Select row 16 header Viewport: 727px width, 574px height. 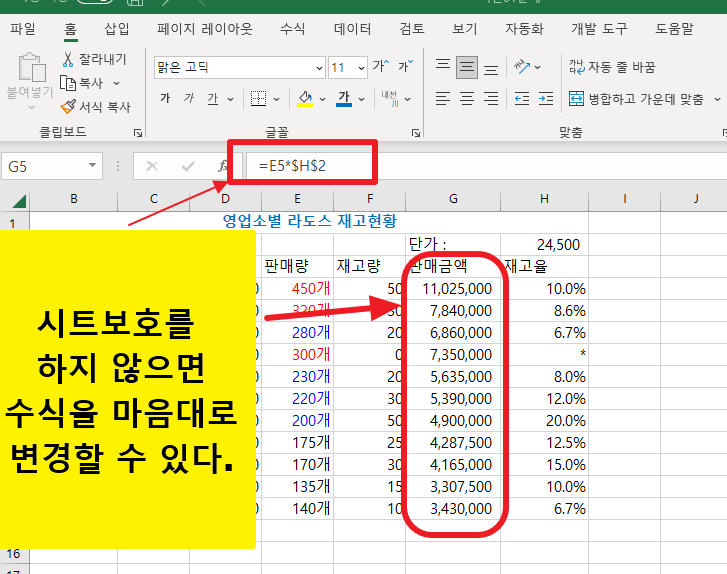(14, 553)
